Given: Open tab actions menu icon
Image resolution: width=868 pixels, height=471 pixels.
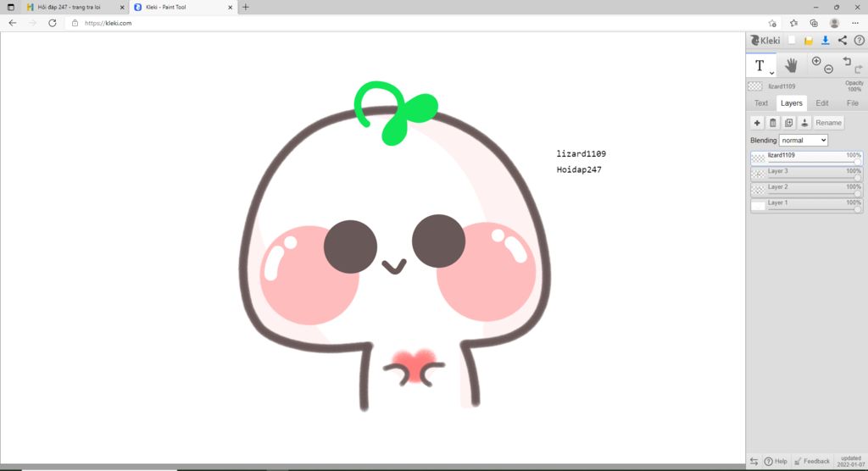Looking at the screenshot, I should [x=10, y=7].
